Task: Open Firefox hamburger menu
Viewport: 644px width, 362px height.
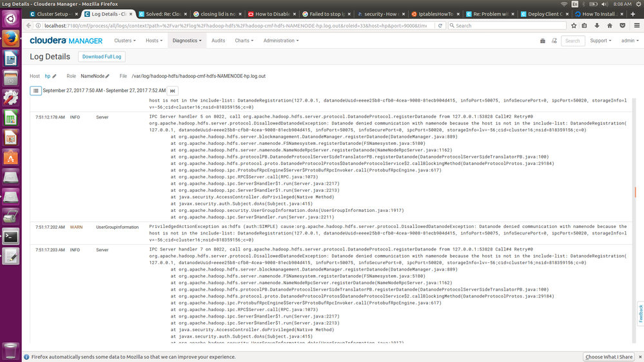Action: point(637,26)
